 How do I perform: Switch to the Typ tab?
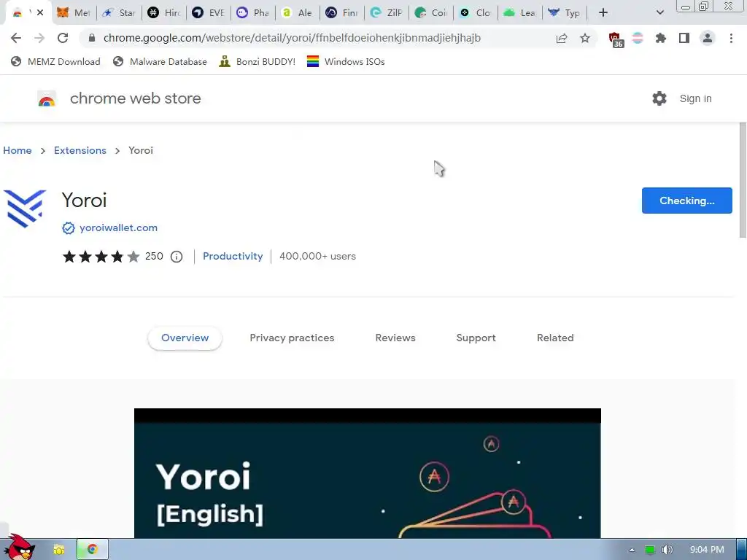pyautogui.click(x=565, y=13)
